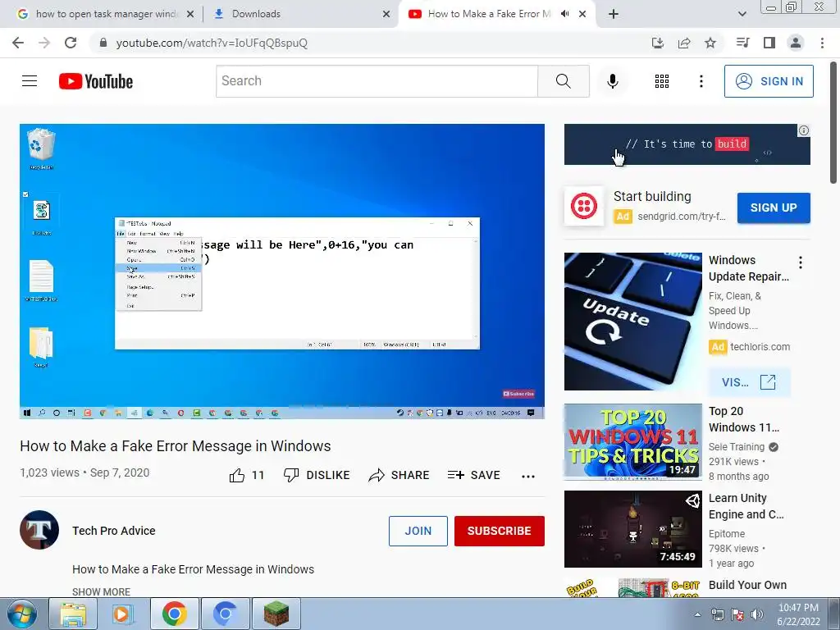Click the JOIN button
Image resolution: width=840 pixels, height=630 pixels.
(418, 531)
